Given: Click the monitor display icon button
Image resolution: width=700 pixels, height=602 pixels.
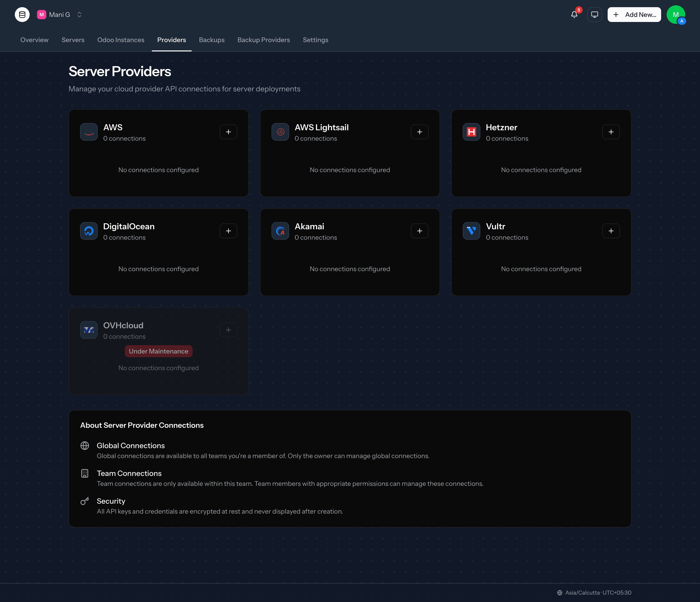Looking at the screenshot, I should click(595, 15).
